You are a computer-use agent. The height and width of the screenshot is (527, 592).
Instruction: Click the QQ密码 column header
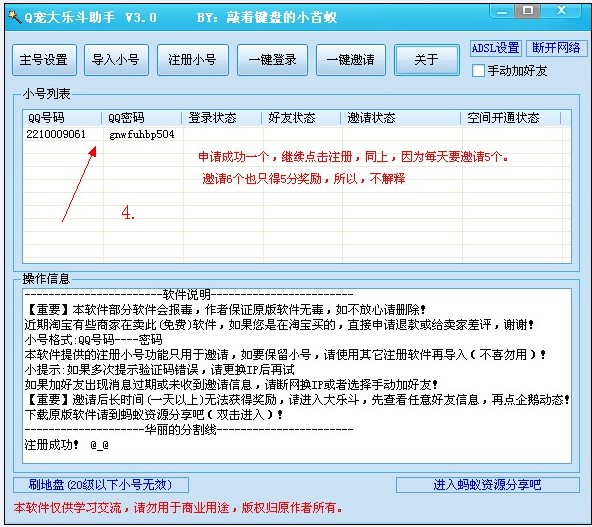click(x=142, y=118)
